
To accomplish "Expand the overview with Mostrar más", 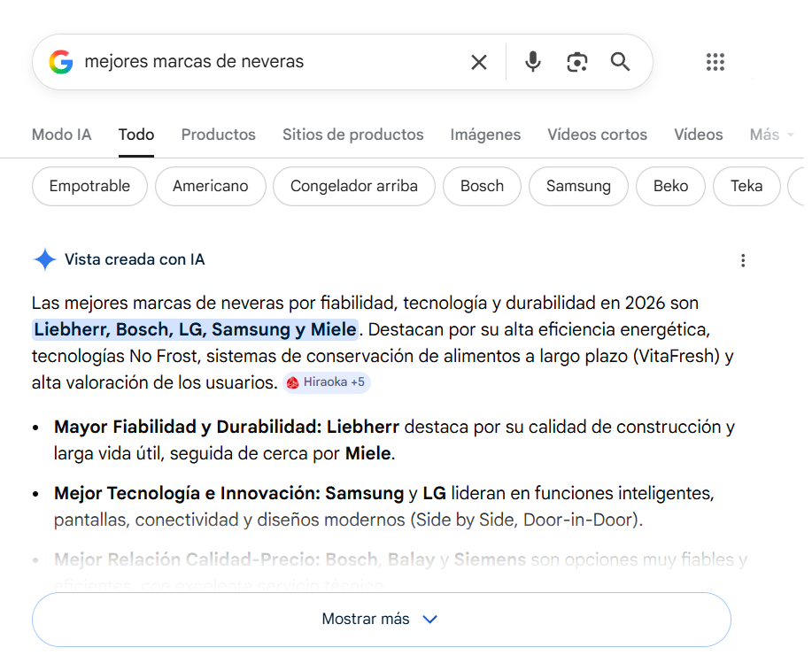I will coord(381,620).
